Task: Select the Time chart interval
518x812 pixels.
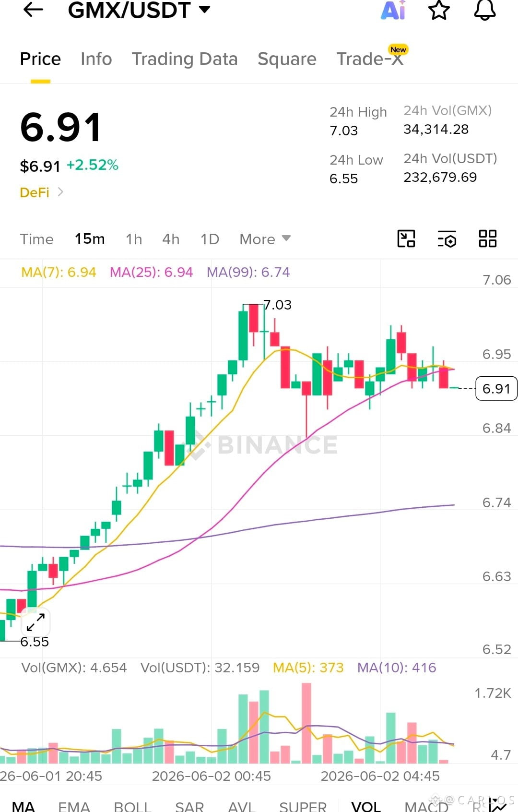Action: (37, 239)
